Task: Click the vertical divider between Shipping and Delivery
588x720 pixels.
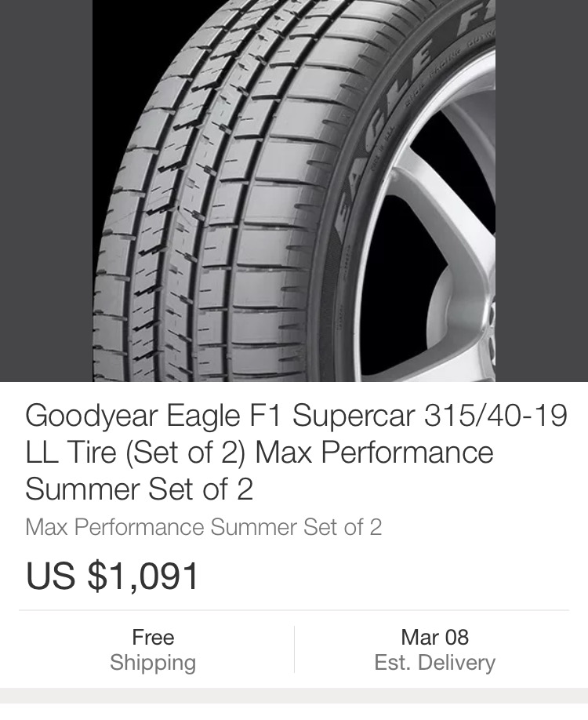Action: coord(294,649)
